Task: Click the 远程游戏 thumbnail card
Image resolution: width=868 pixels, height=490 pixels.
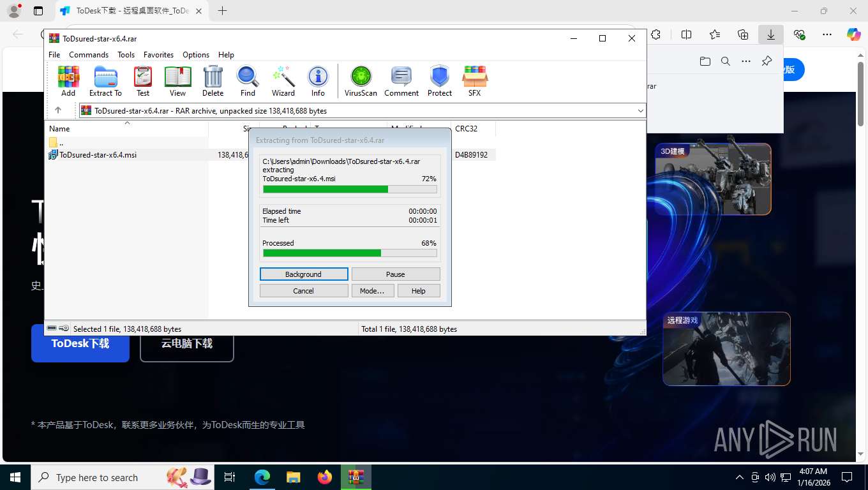Action: tap(726, 349)
